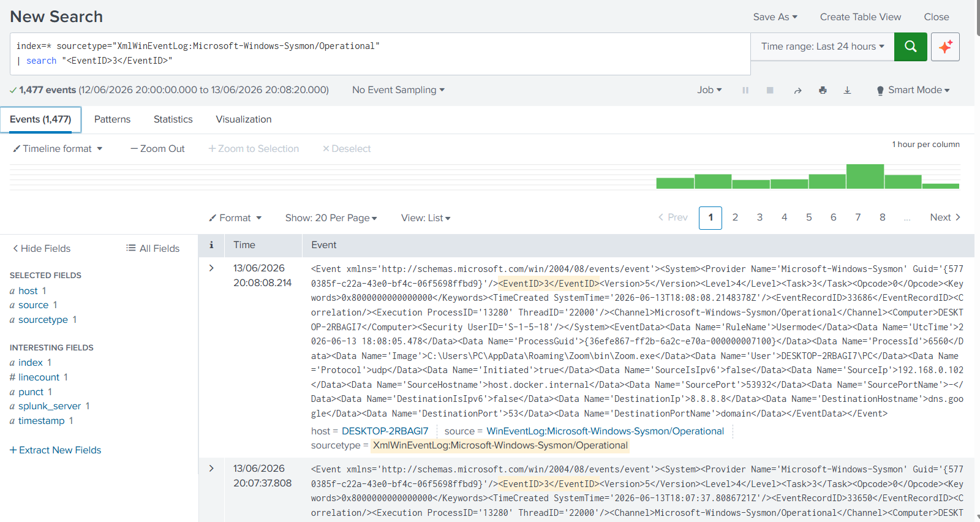The height and width of the screenshot is (522, 980).
Task: Change Show 20 Per Page setting
Action: (x=331, y=218)
